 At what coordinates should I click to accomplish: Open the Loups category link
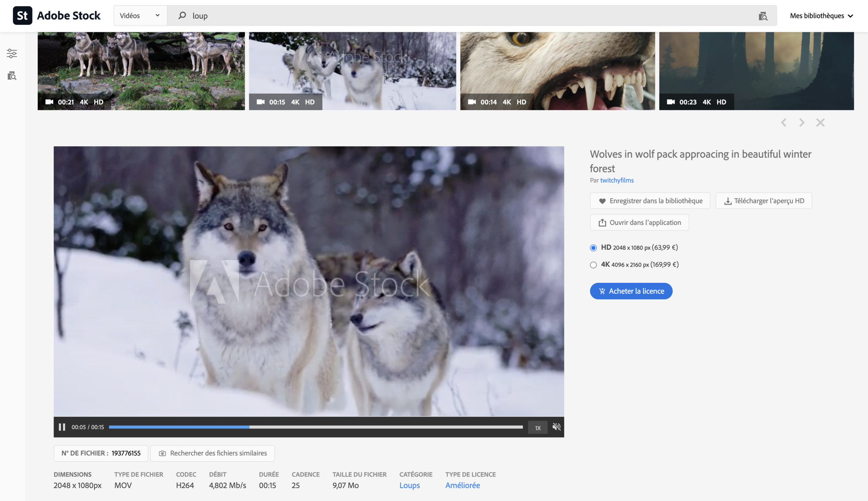[x=409, y=485]
